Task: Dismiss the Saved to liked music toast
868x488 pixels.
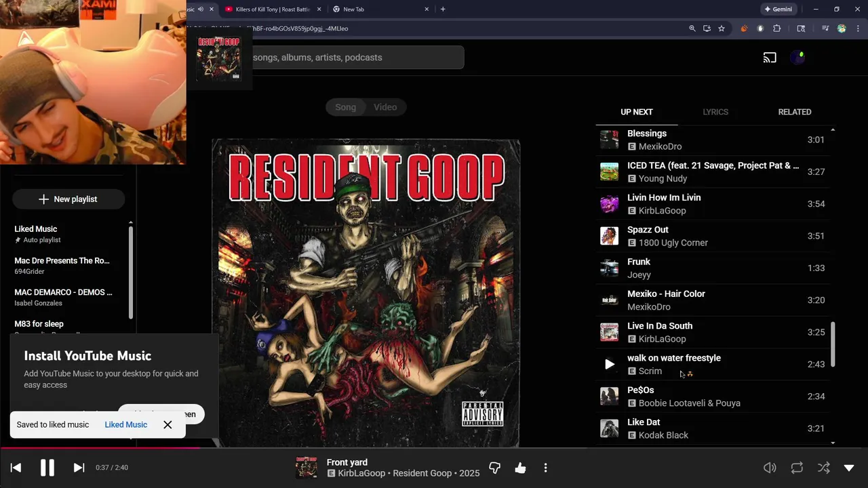Action: (x=167, y=425)
